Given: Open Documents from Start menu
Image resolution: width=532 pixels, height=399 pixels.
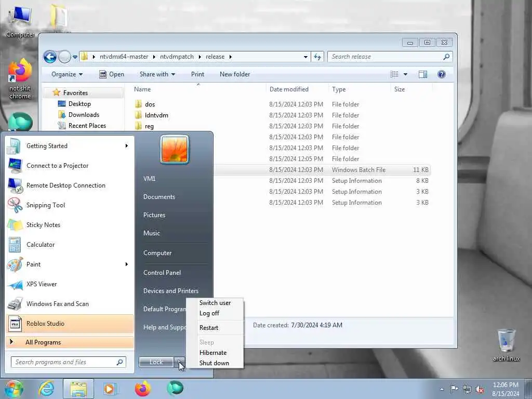Looking at the screenshot, I should click(159, 197).
